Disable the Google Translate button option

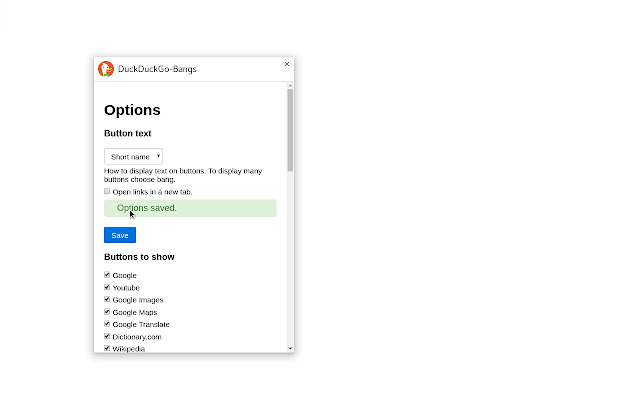coord(107,324)
